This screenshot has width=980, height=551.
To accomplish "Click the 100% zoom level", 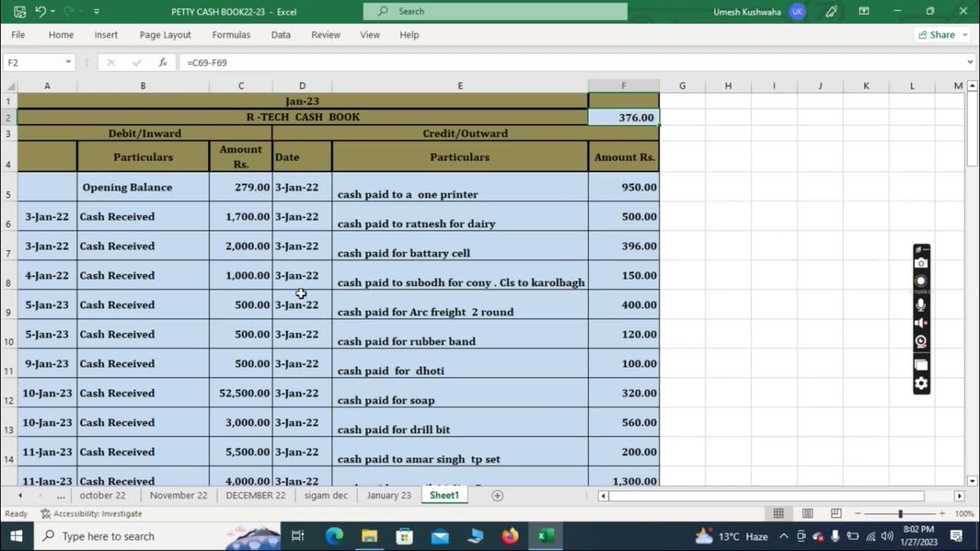I will pyautogui.click(x=964, y=514).
